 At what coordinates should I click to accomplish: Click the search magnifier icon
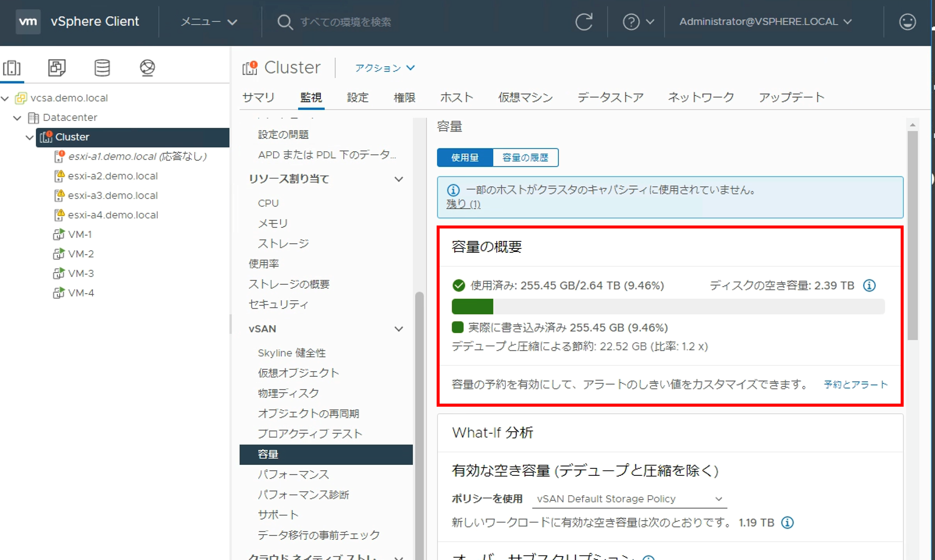tap(285, 22)
